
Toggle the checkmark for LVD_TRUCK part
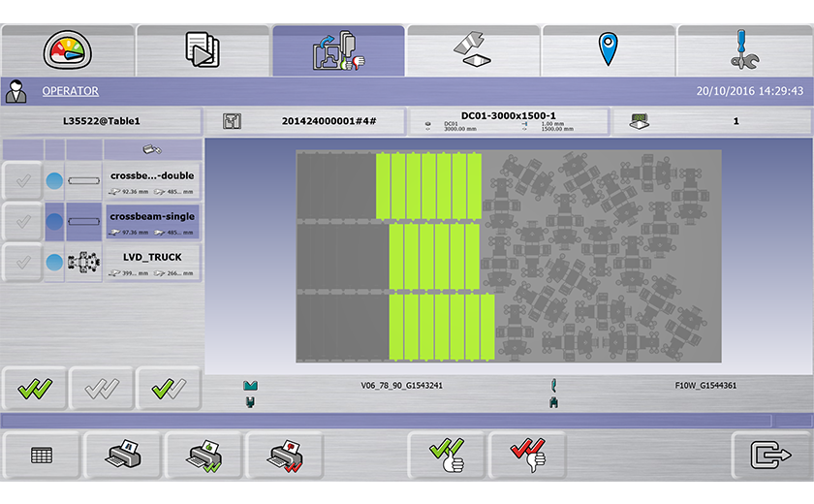(22, 263)
